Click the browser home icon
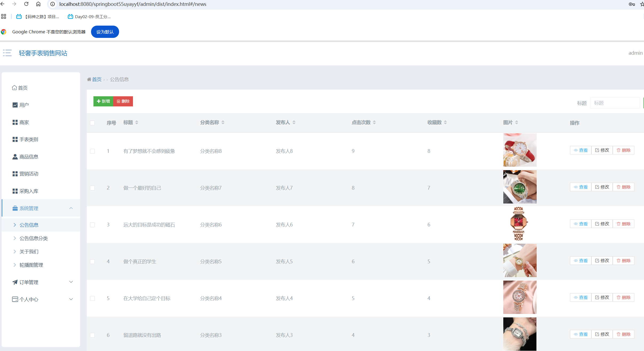 [x=38, y=4]
